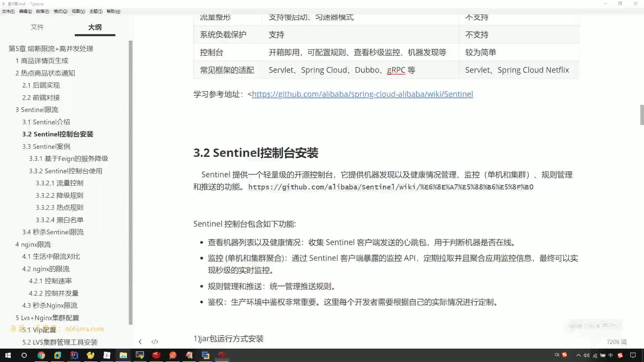Viewport: 644px width, 362px height.
Task: Click the outline sidebar scrollbar
Action: pos(130,183)
